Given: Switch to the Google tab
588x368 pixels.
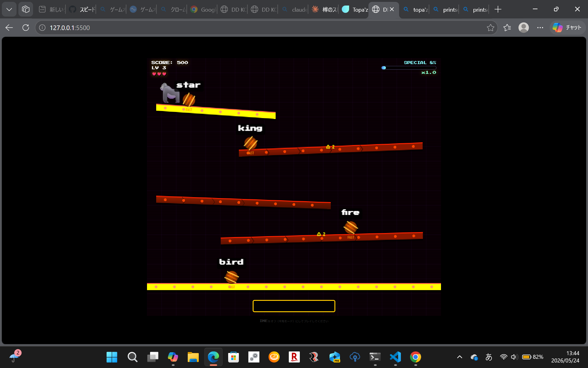Looking at the screenshot, I should 203,10.
